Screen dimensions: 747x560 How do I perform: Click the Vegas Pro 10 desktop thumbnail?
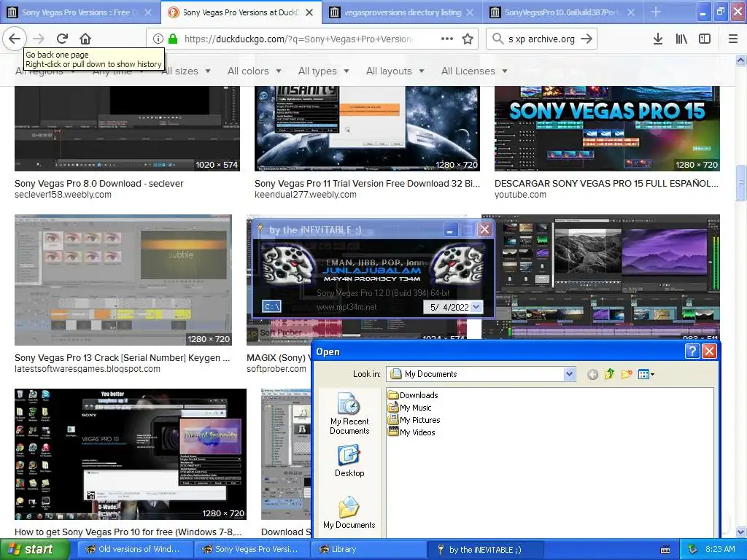(x=130, y=454)
